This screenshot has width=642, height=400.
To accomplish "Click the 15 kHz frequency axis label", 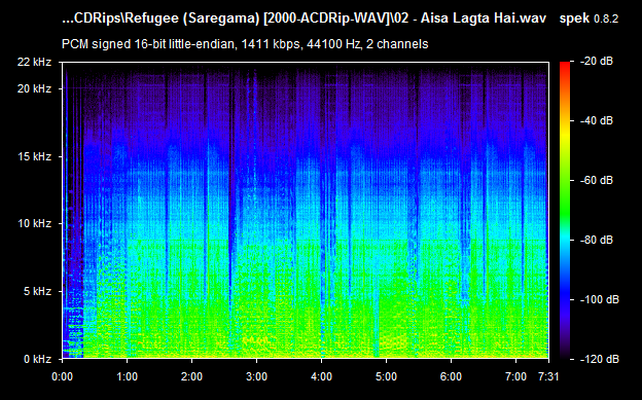I will tap(34, 156).
